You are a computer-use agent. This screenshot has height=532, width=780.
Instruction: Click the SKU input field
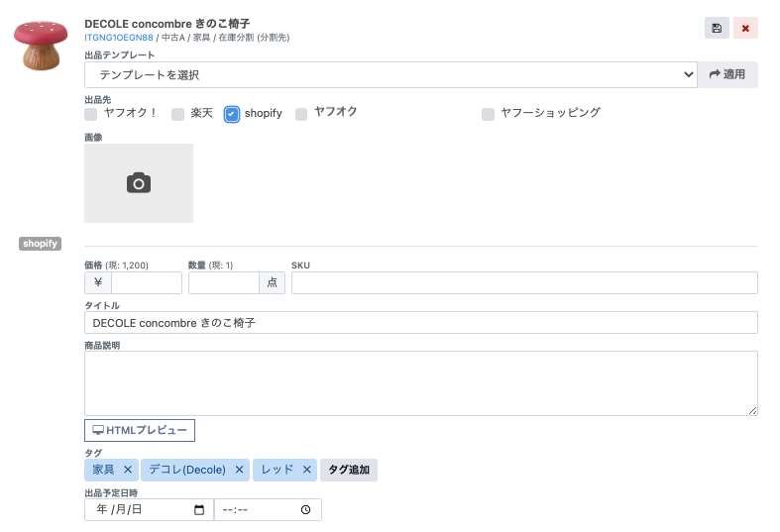click(524, 282)
